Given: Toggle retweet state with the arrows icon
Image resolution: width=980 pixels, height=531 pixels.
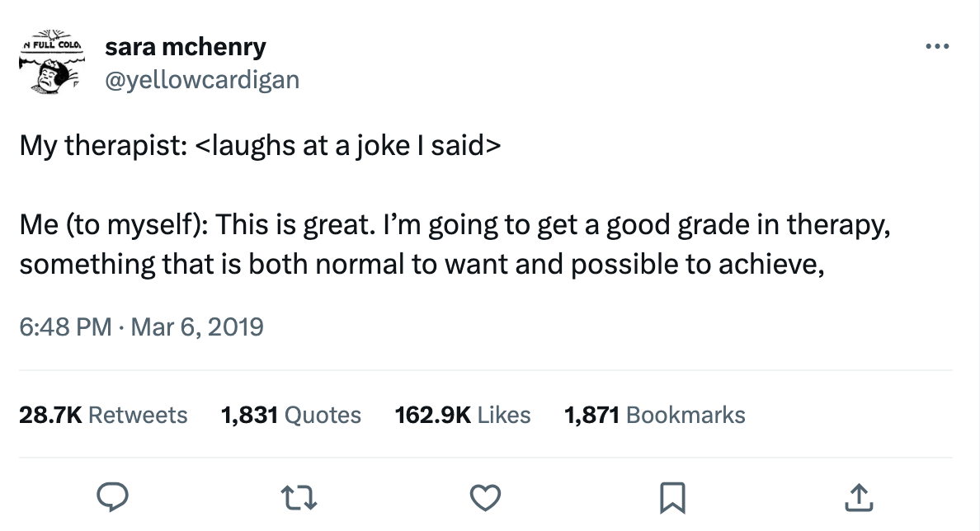Looking at the screenshot, I should click(299, 497).
